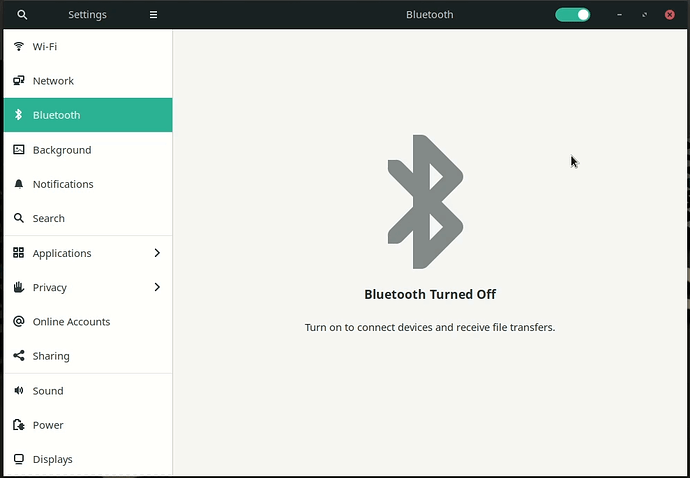Click the Network computers icon in sidebar
Viewport: 690px width, 478px height.
18,81
